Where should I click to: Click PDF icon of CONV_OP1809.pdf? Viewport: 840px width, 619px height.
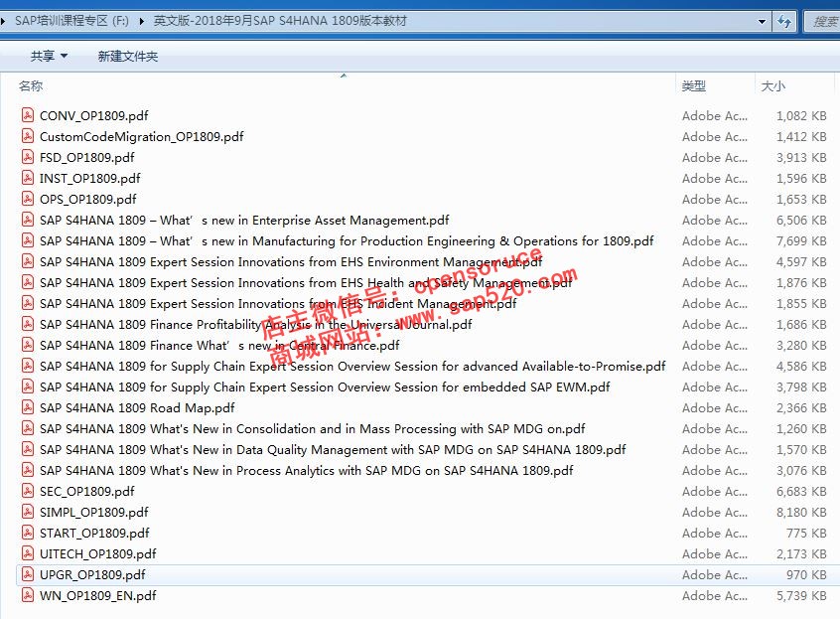click(x=28, y=115)
